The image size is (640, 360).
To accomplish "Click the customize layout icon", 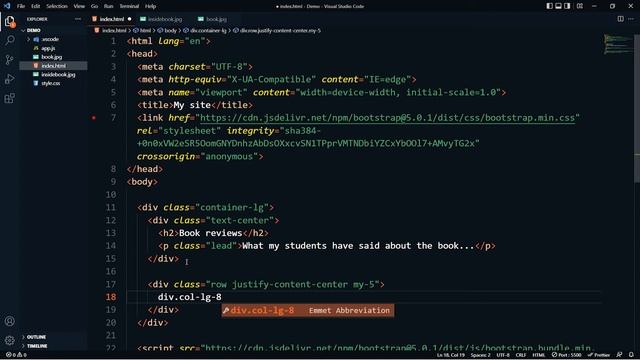I will [580, 6].
